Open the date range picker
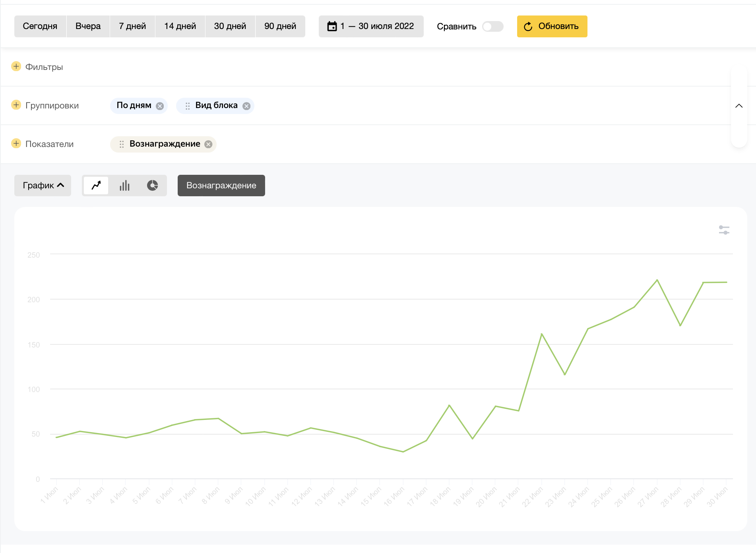This screenshot has height=553, width=756. click(x=371, y=26)
